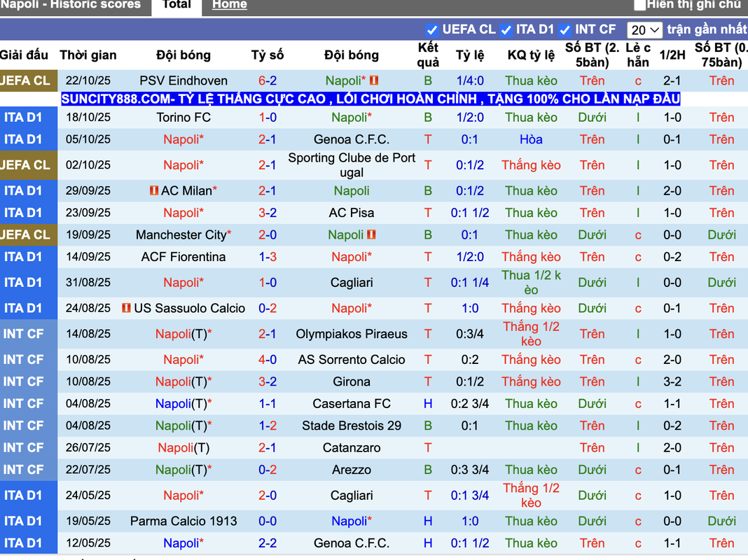Open Catanzaro team link
Image resolution: width=748 pixels, height=560 pixels.
coord(352,448)
